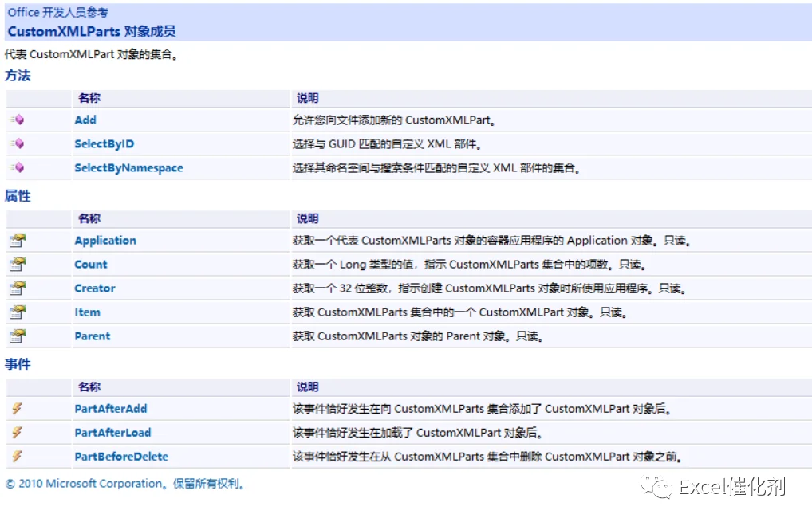Click the 方法 section heading
The height and width of the screenshot is (522, 812).
click(x=18, y=76)
